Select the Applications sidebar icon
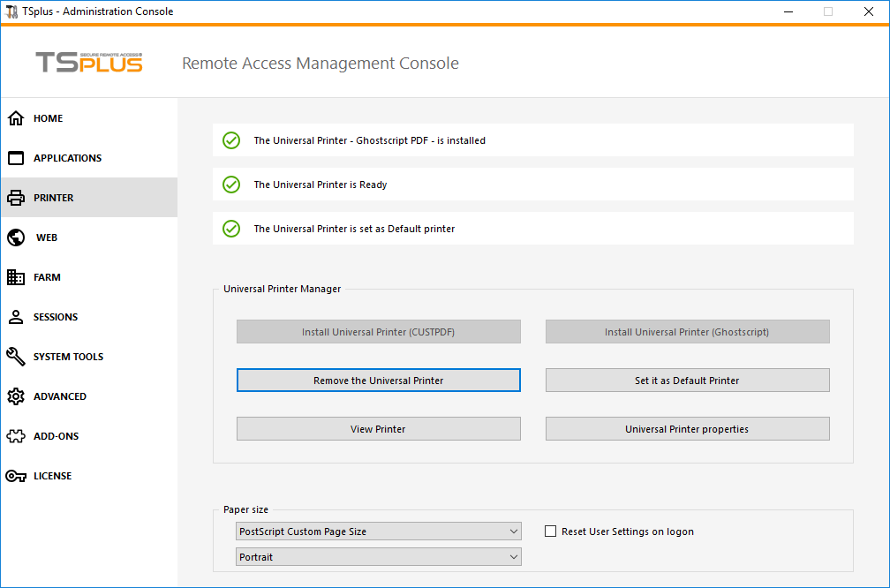890x588 pixels. (15, 157)
